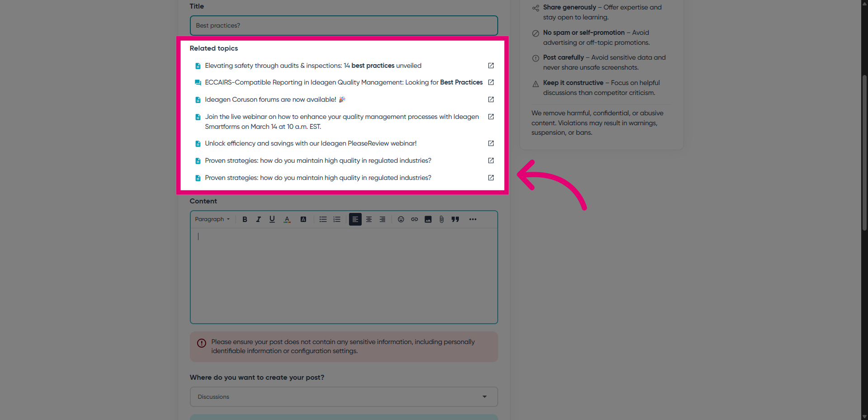868x420 pixels.
Task: Align text to the right
Action: 382,219
